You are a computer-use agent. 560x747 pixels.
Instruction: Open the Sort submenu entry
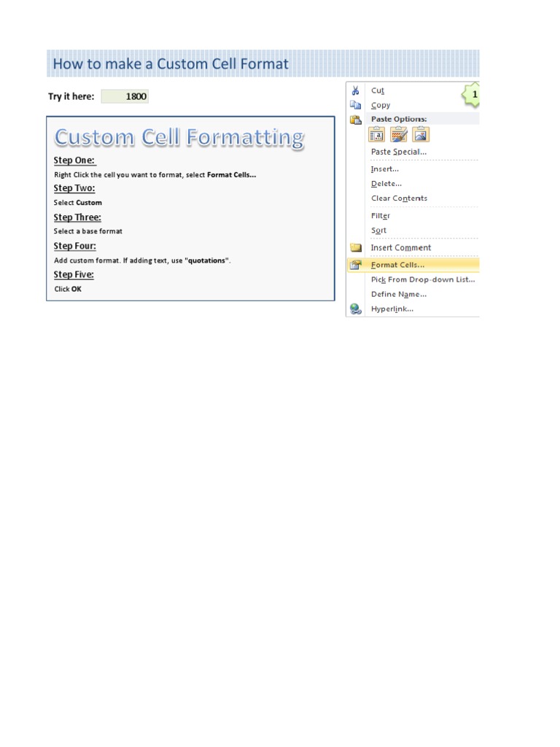378,231
